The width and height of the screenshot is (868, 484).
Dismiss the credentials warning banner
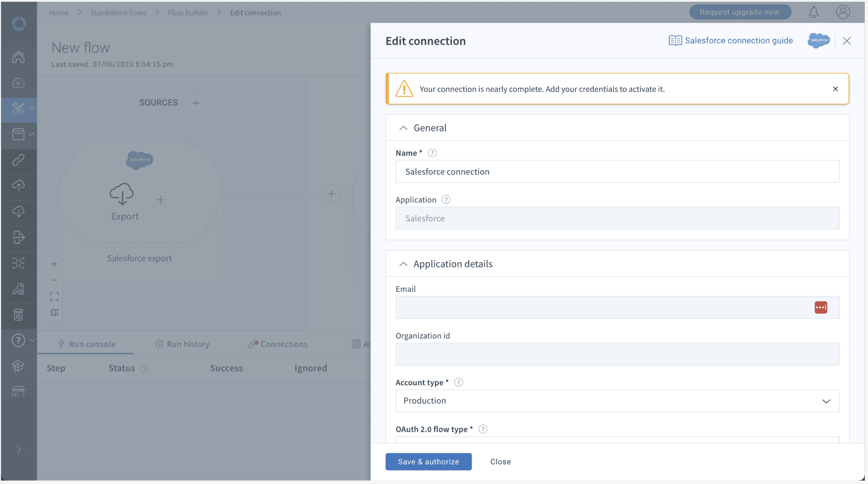(x=836, y=89)
